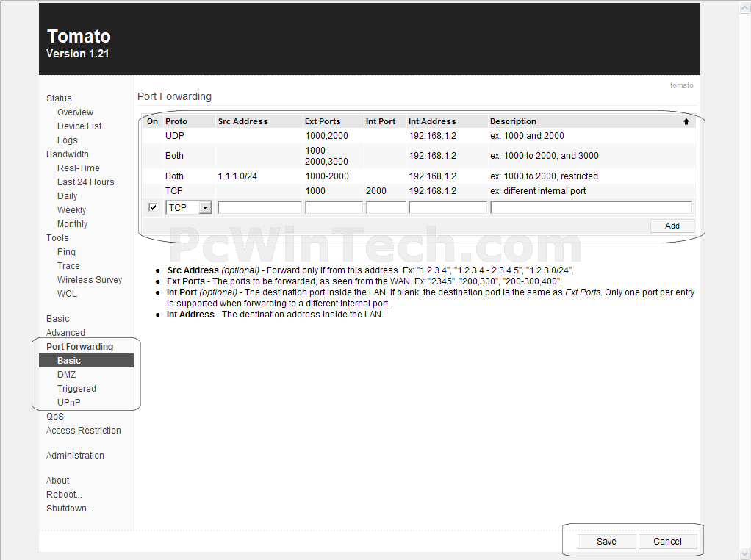Click the Reboot... link
The width and height of the screenshot is (751, 560).
pos(64,494)
